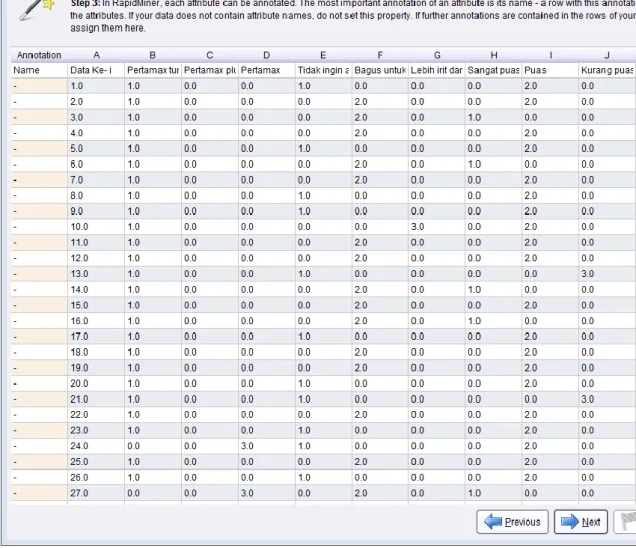
Task: Open annotation dropdown for row 14.0
Action: coord(39,290)
